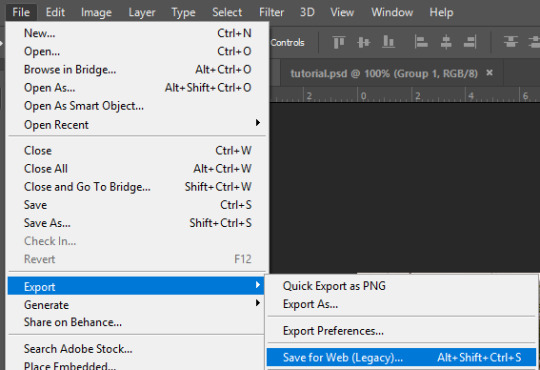Open the Image menu
The width and height of the screenshot is (540, 370).
click(x=96, y=12)
